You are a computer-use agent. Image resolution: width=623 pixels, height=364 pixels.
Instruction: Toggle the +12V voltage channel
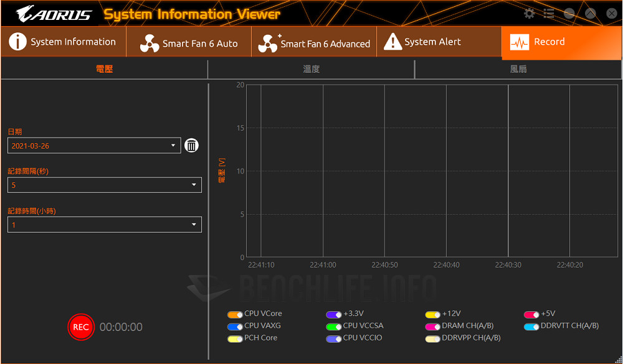pos(431,314)
